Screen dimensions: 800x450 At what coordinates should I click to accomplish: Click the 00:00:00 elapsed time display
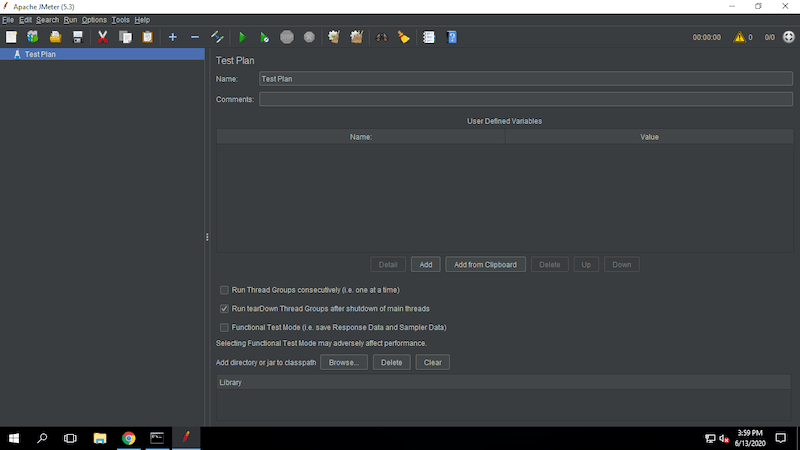click(707, 37)
